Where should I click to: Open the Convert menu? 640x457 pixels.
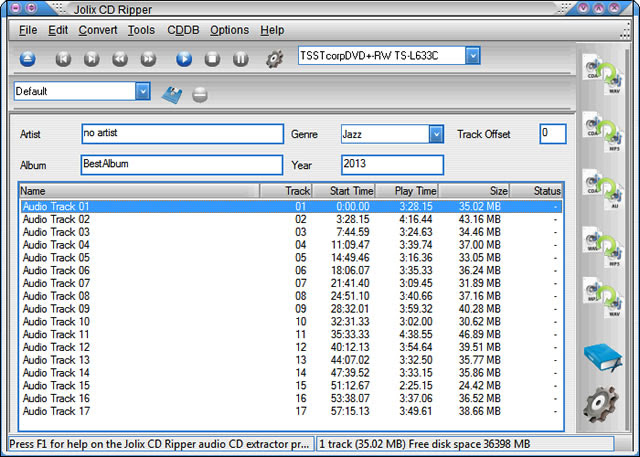click(98, 30)
